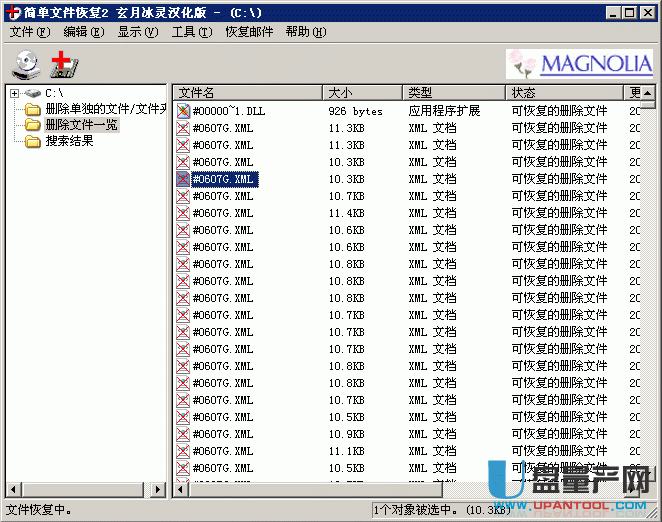Click the 11.4KB size cell

(347, 213)
